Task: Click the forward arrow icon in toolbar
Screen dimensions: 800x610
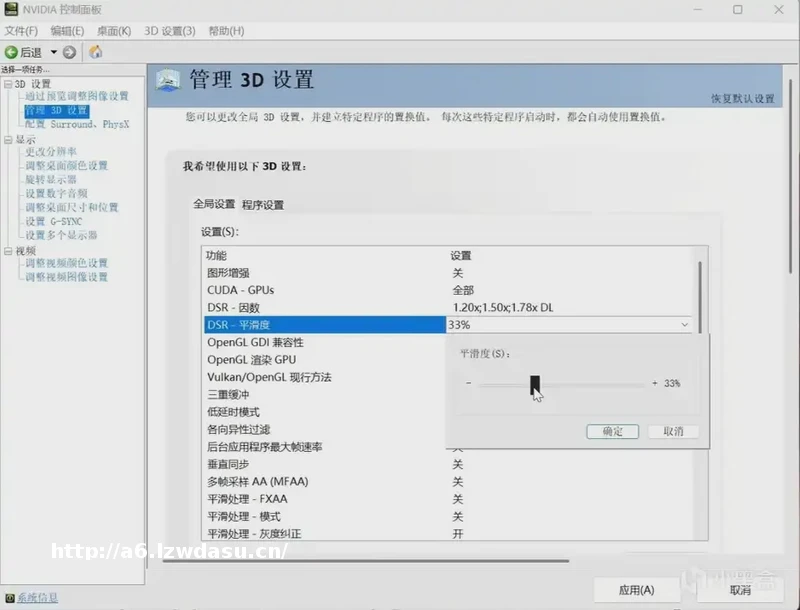Action: [69, 52]
